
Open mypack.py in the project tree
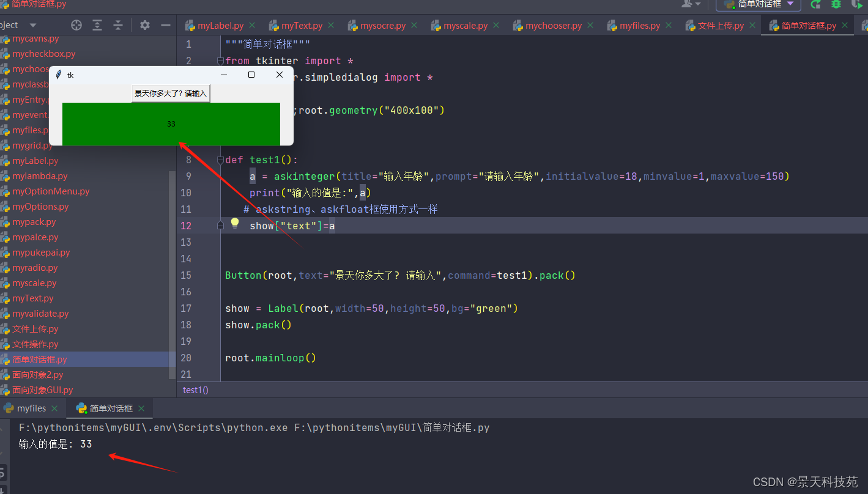34,222
